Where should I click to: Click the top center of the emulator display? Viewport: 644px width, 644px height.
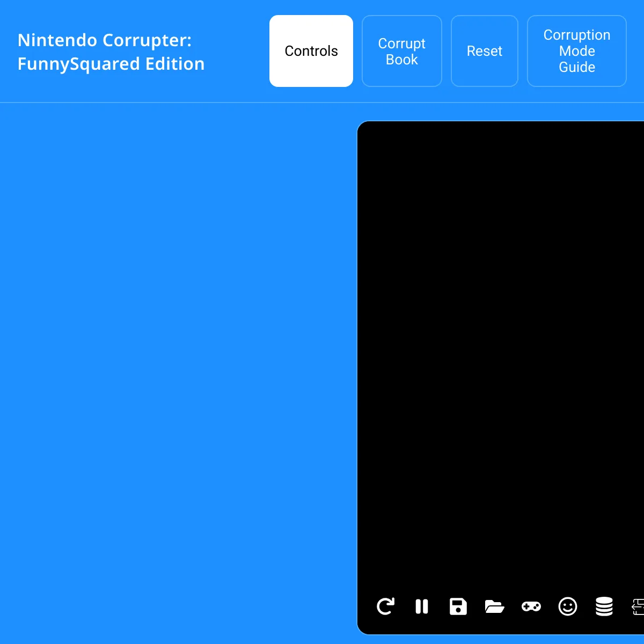(500, 140)
